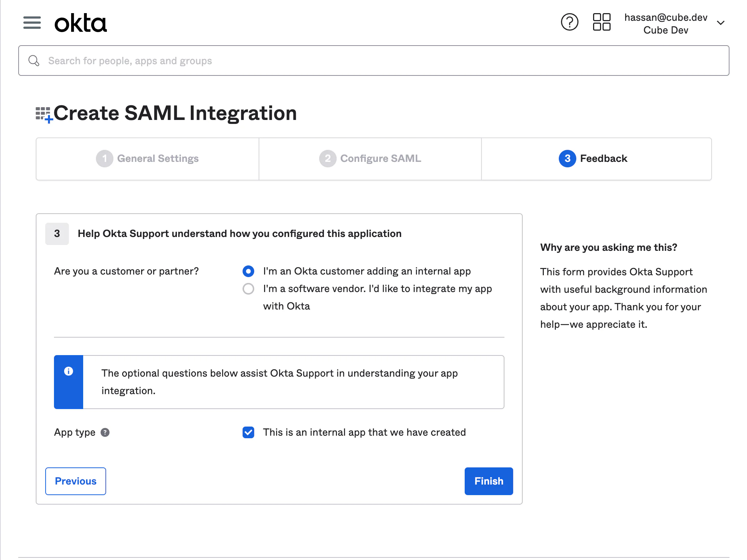Open the apps grid icon
Screen dimensions: 747x560
pos(601,22)
